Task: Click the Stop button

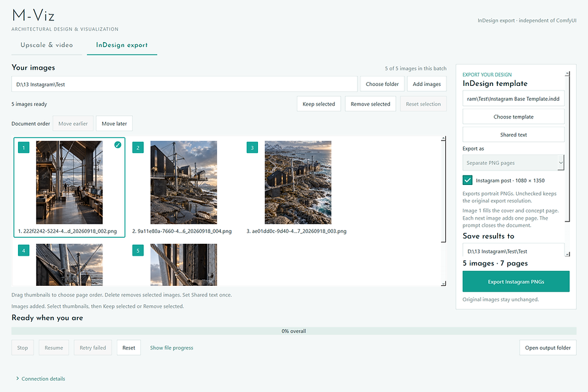Action: pos(23,348)
